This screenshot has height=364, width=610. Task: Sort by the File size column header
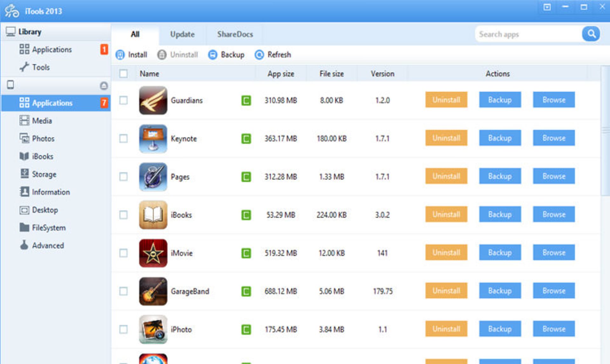(332, 74)
